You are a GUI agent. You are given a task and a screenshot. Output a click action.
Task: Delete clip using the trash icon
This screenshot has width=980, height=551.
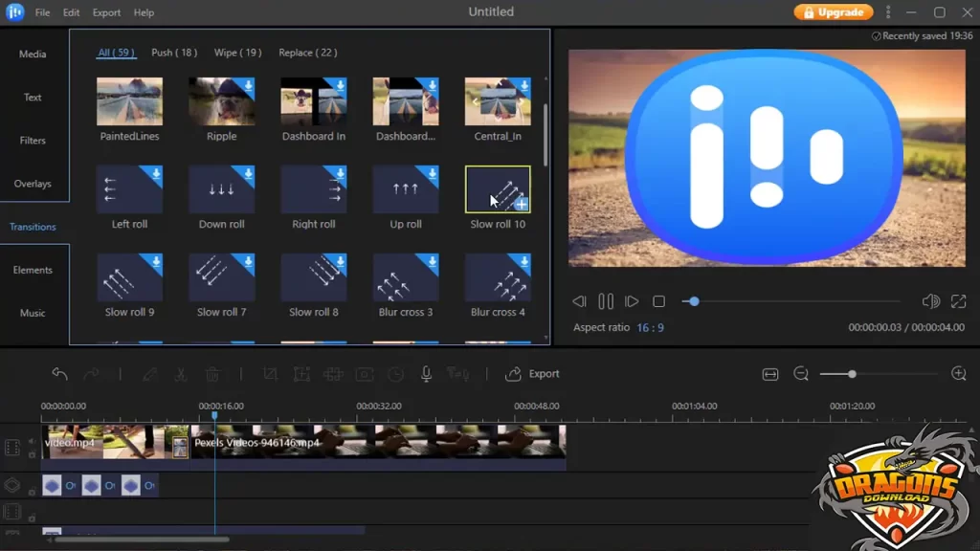coord(212,373)
